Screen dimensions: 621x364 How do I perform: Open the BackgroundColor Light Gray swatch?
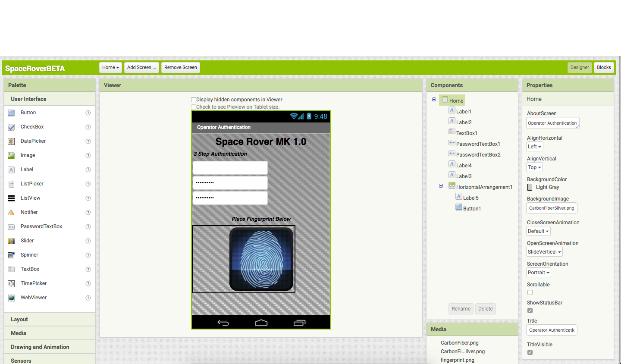(x=530, y=187)
